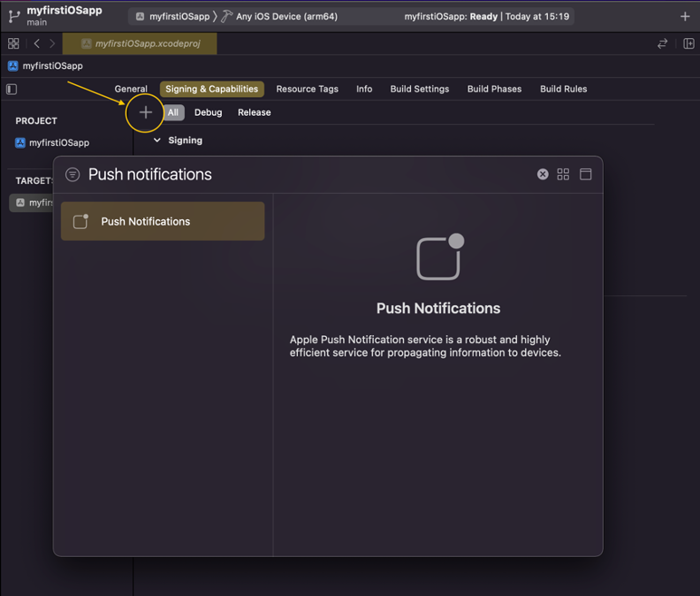This screenshot has width=700, height=596.
Task: Open the search filter options icon
Action: (72, 174)
